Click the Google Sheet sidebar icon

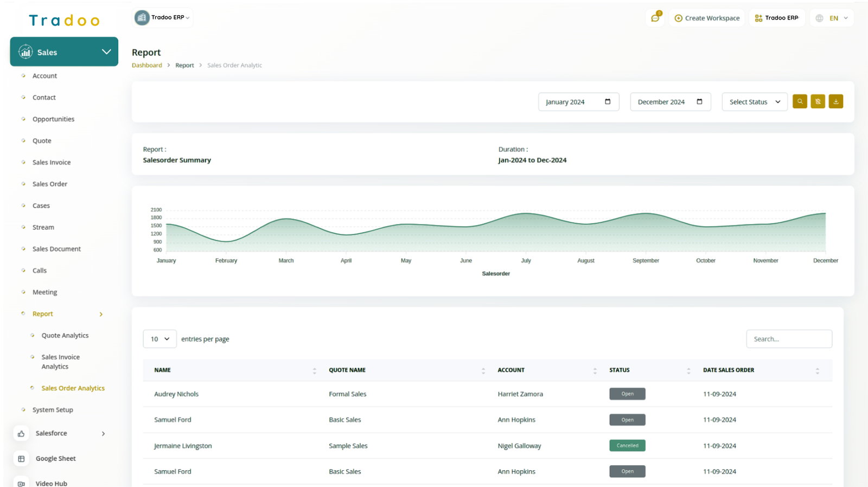[21, 458]
